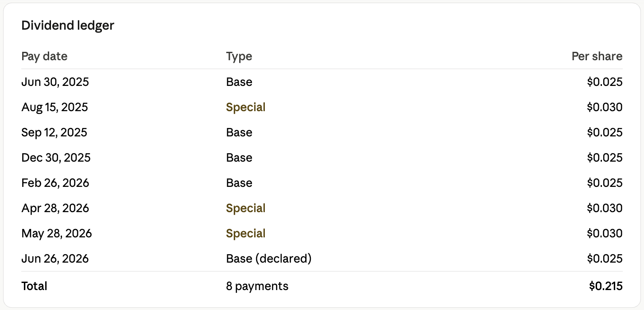
Task: Click the Dec 30, 2025 pay date
Action: click(56, 158)
